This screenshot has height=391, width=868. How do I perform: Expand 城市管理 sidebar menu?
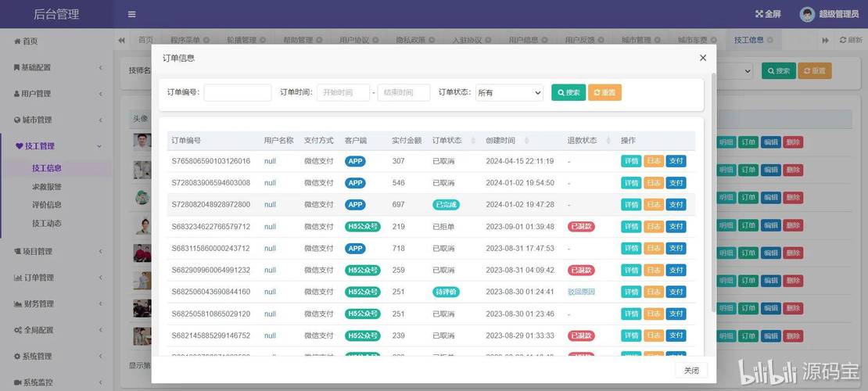click(x=56, y=120)
